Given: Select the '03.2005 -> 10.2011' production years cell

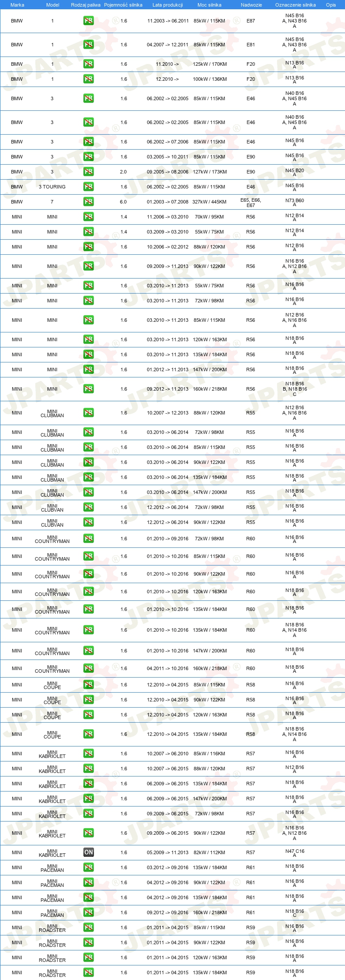Looking at the screenshot, I should [x=168, y=157].
